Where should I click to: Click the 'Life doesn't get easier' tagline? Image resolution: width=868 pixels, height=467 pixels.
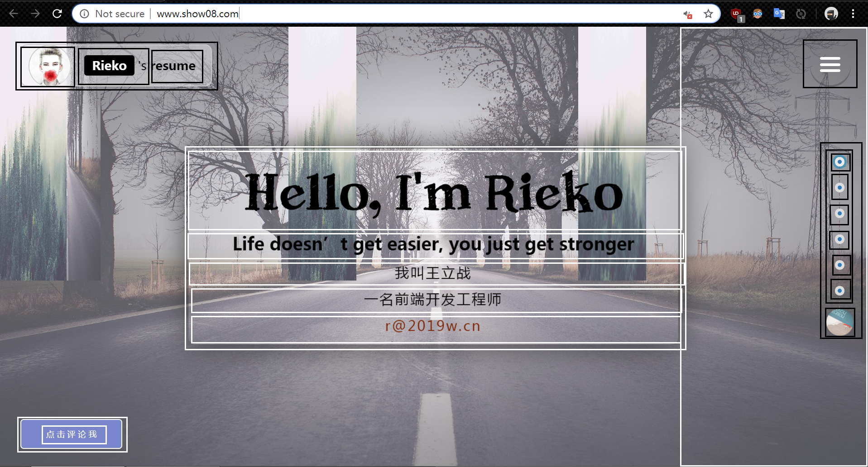434,244
